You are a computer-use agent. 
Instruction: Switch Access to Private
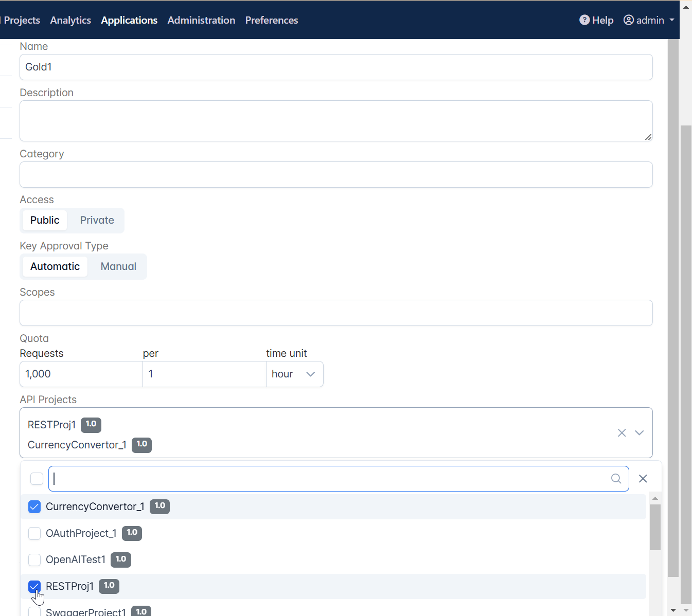point(97,220)
